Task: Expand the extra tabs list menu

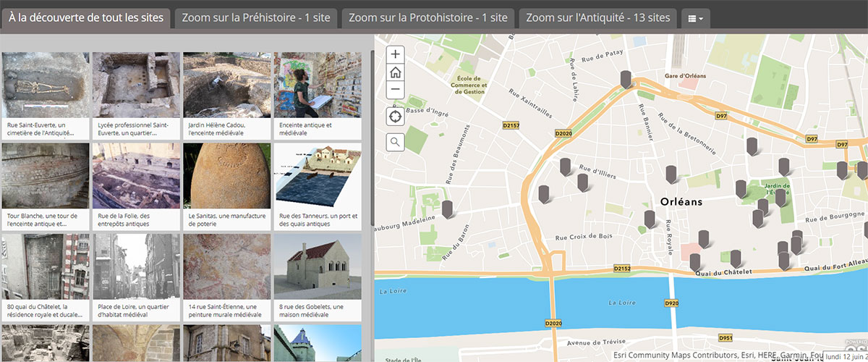Action: point(696,18)
